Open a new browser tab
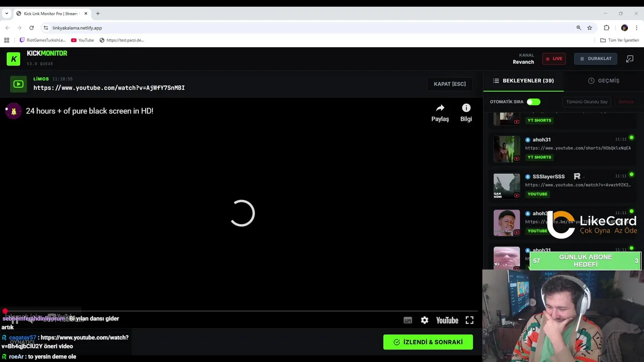 (x=98, y=14)
